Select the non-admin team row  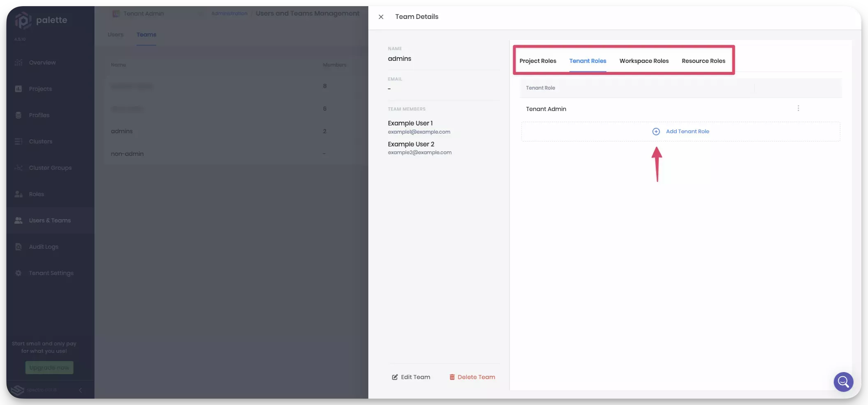click(x=127, y=154)
